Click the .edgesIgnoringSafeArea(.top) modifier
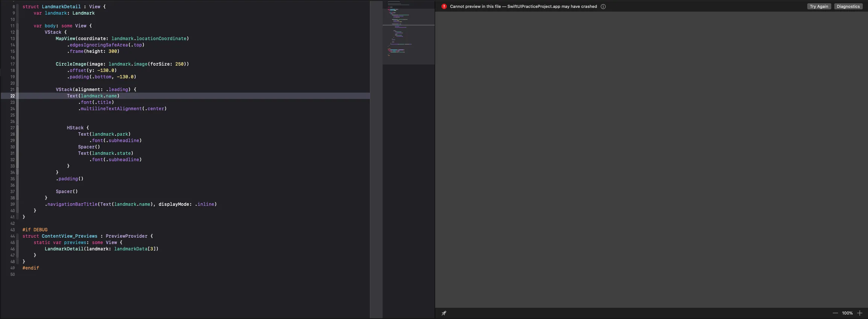This screenshot has height=319, width=868. (x=106, y=45)
